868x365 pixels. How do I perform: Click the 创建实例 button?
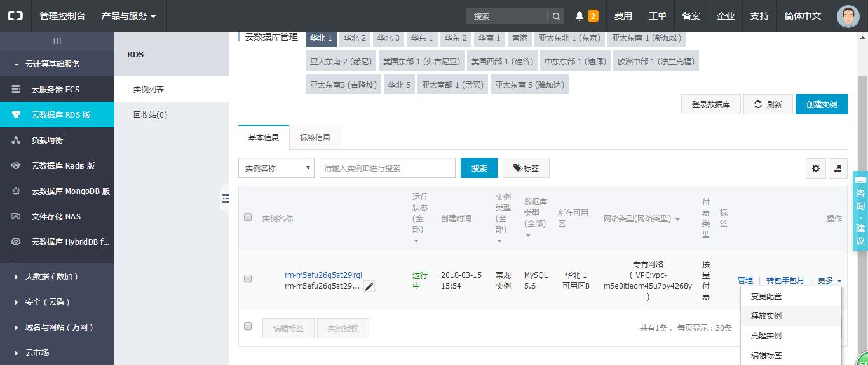click(821, 105)
